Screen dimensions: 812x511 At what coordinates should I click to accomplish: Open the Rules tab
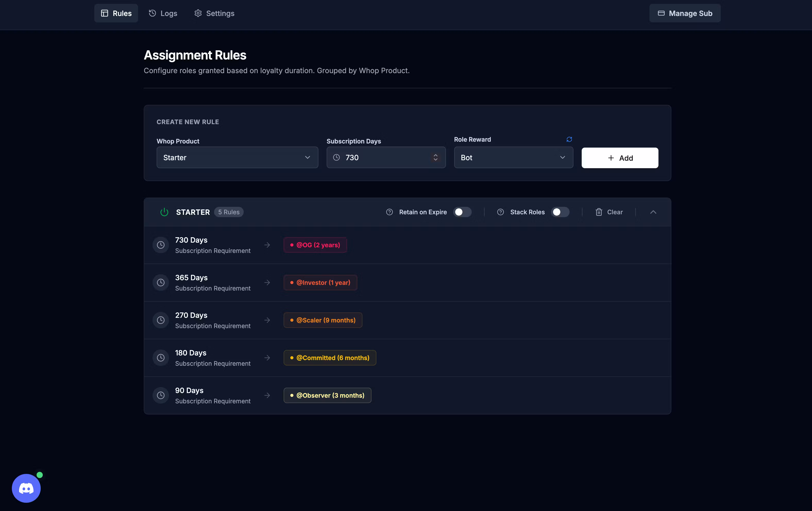click(x=116, y=13)
